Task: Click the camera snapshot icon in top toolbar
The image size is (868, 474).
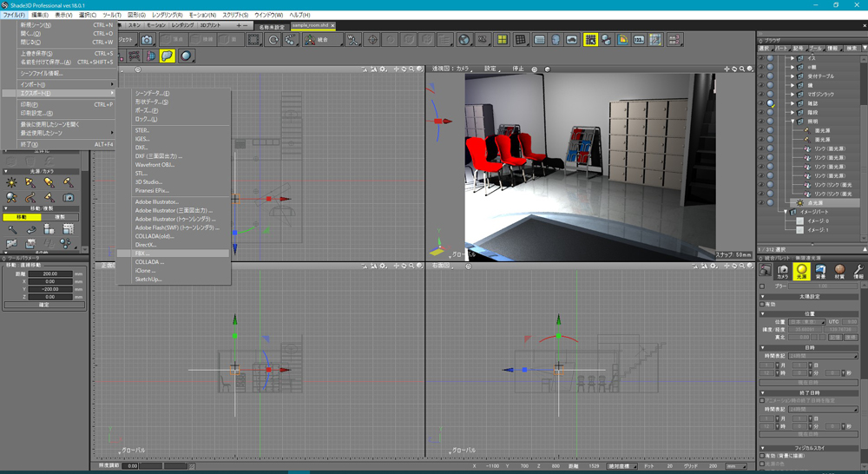Action: coord(148,40)
